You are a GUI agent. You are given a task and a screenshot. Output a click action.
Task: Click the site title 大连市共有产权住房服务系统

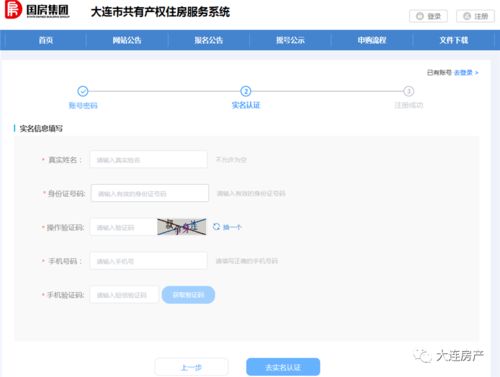(160, 12)
